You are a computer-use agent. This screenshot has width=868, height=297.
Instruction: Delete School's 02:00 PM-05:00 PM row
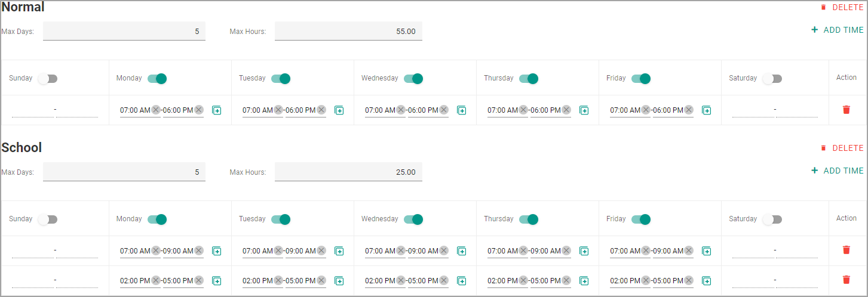coord(846,280)
